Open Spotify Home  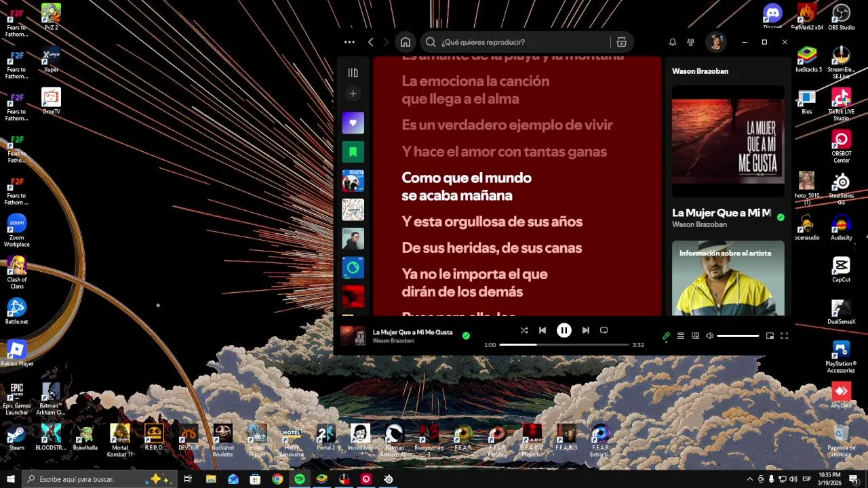coord(406,42)
